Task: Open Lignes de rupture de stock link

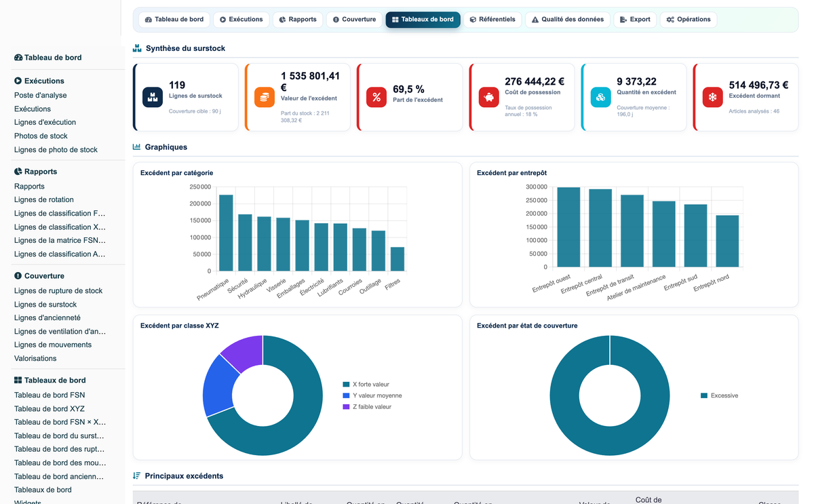Action: click(58, 291)
